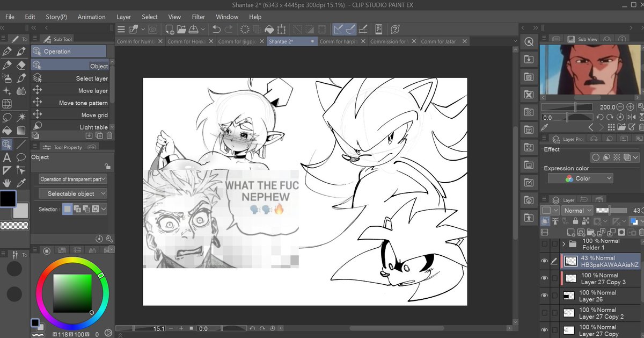Select the Hand move tool
644x338 pixels.
[x=7, y=183]
